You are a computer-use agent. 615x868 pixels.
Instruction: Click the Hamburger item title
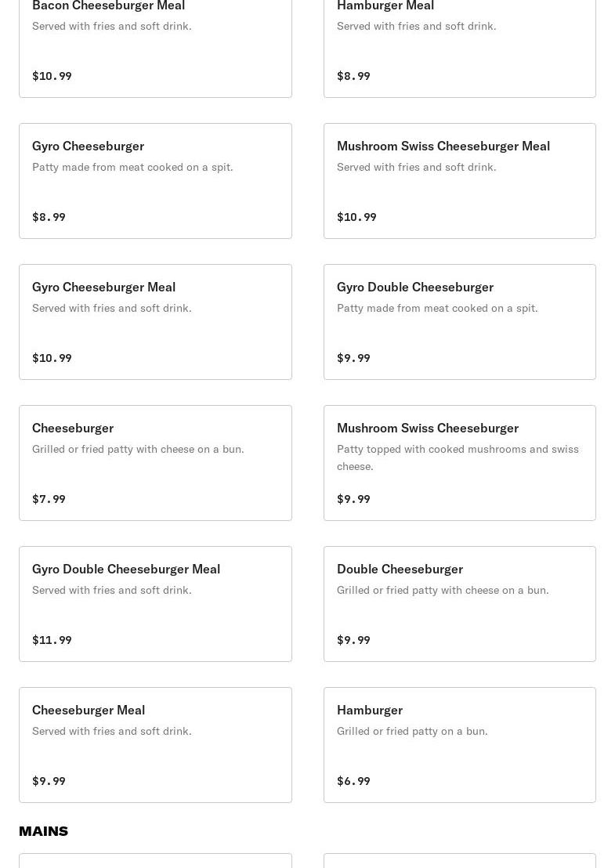click(369, 710)
